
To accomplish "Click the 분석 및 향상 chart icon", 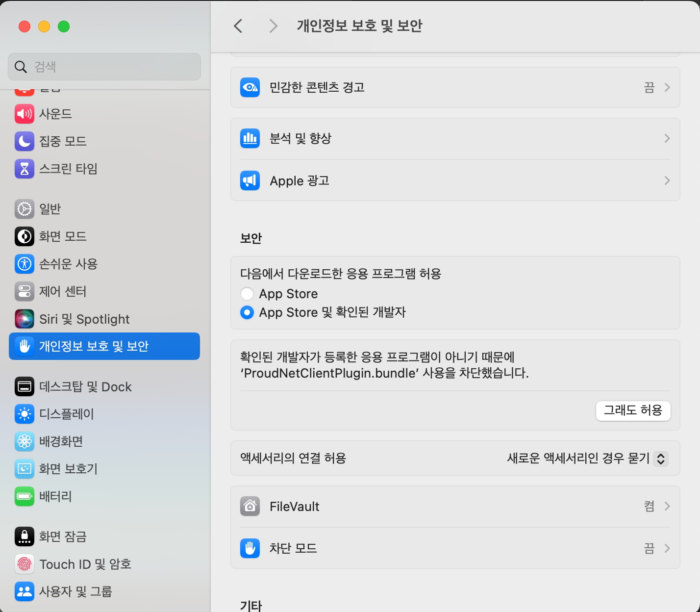I will (250, 138).
